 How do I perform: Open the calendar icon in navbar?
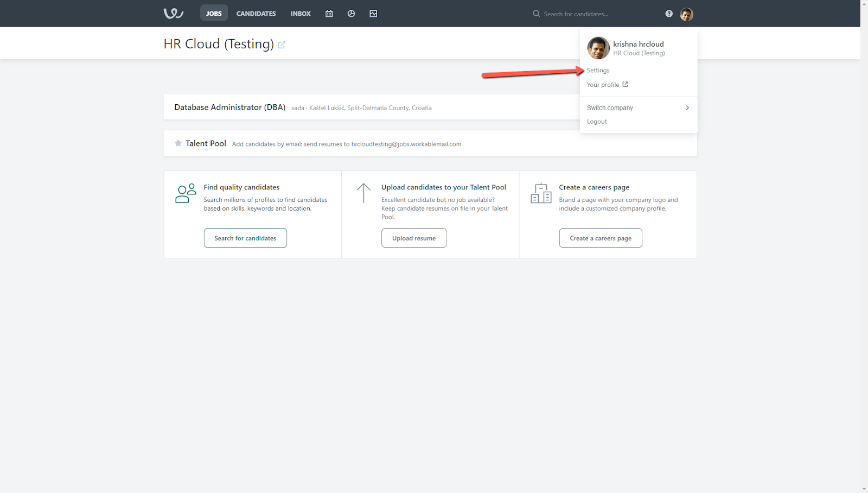click(x=329, y=14)
